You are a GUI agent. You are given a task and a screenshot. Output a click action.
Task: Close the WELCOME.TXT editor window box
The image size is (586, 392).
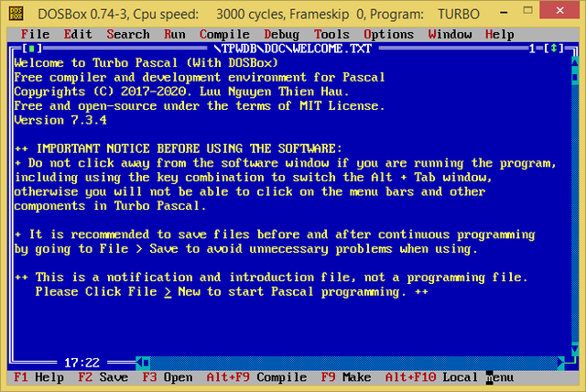tap(31, 49)
